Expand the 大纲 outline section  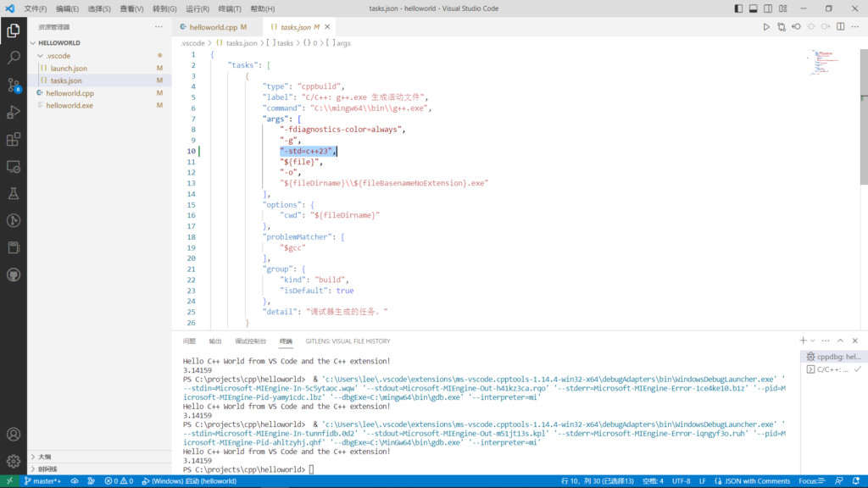44,457
